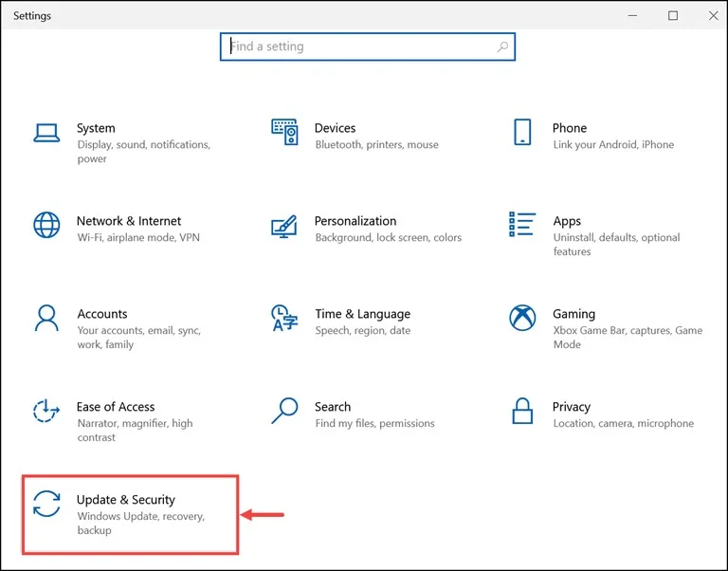Click 'Windows Update, recovery, backup' text

[141, 524]
